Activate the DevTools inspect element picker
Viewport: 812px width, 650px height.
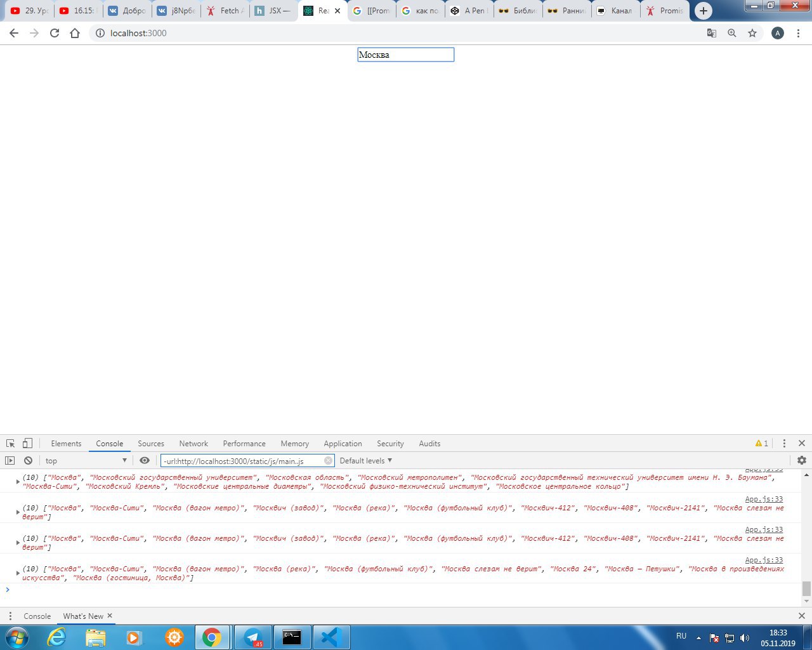point(11,443)
